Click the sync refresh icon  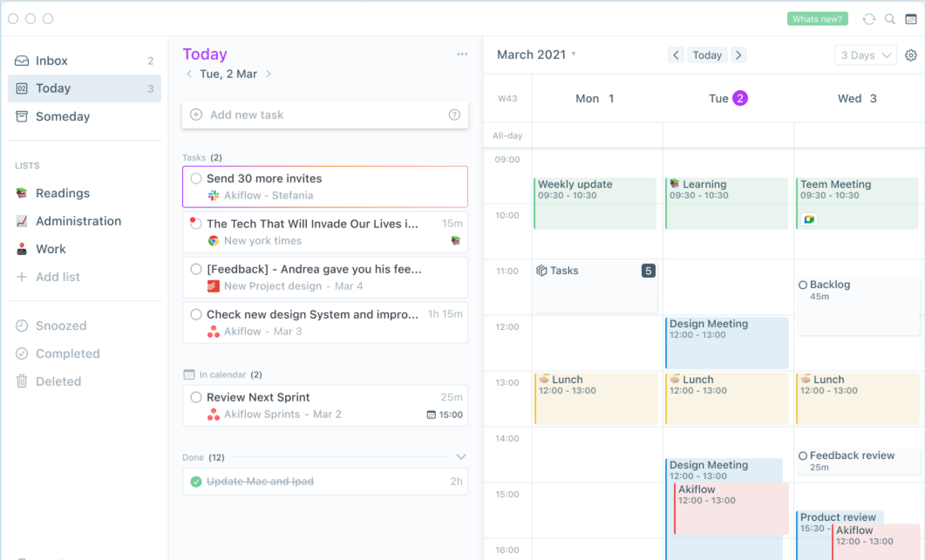869,19
